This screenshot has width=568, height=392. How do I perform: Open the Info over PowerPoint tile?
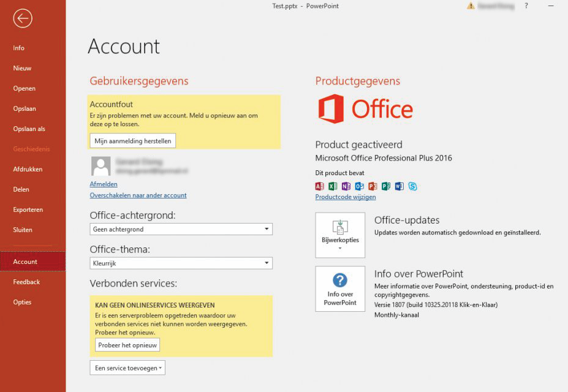coord(340,288)
